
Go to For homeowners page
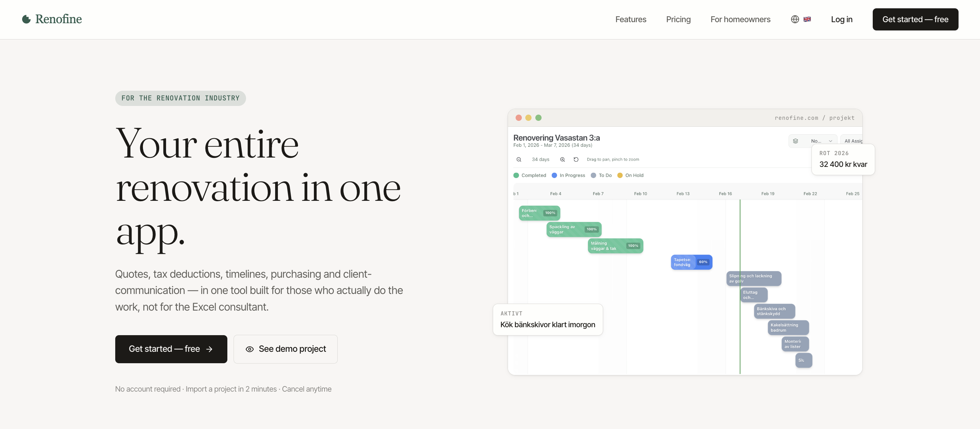pyautogui.click(x=740, y=19)
